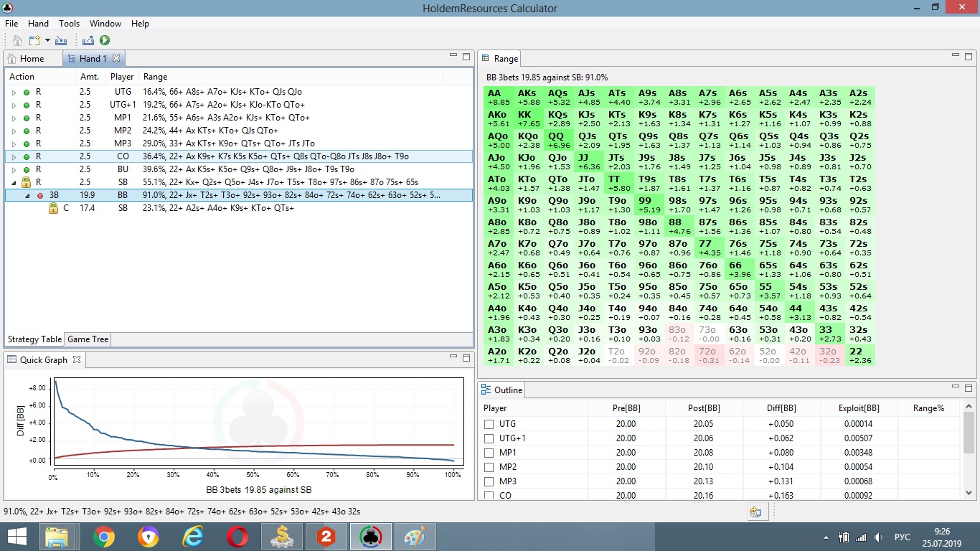Open the Hand menu
The image size is (980, 551).
tap(38, 24)
